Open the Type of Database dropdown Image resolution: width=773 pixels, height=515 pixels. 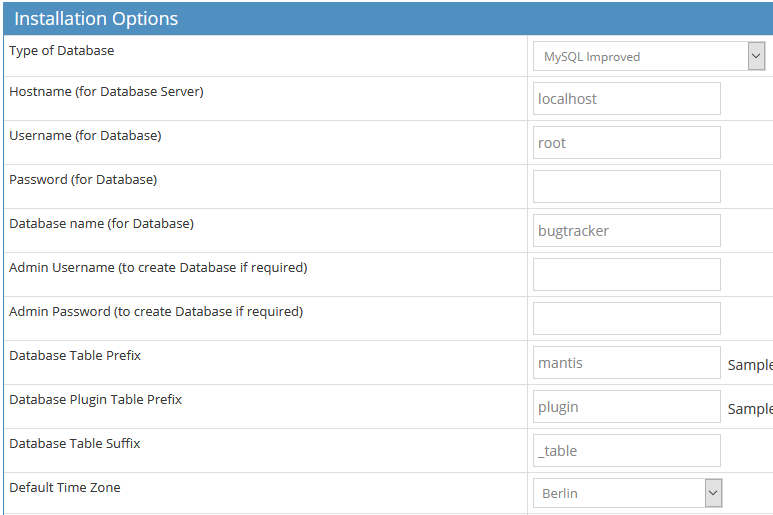(640, 57)
